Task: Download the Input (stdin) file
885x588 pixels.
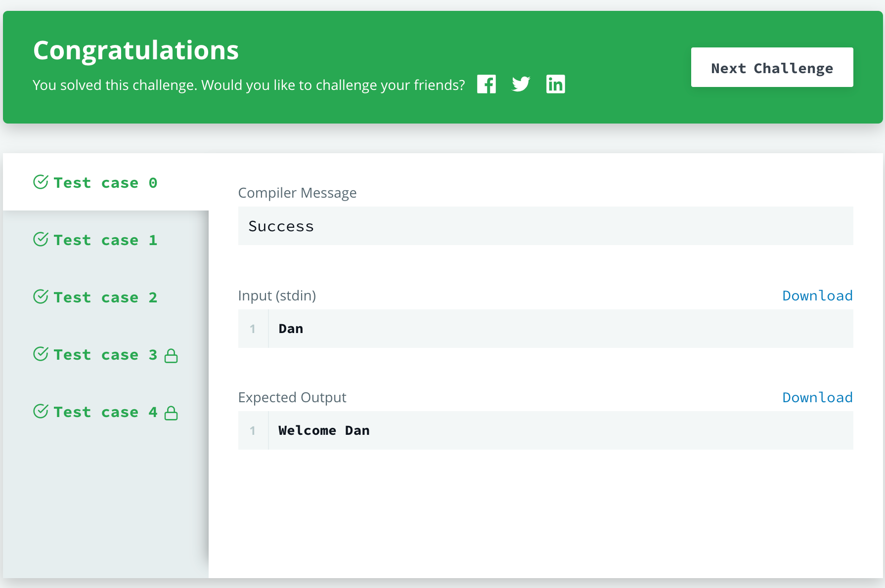Action: click(x=817, y=295)
